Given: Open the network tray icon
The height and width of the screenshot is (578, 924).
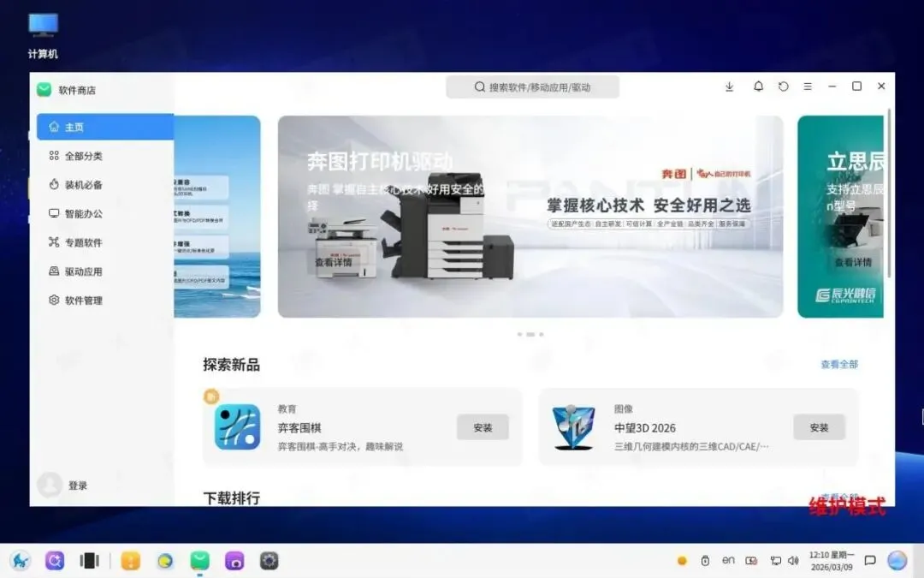Looking at the screenshot, I should [x=775, y=561].
